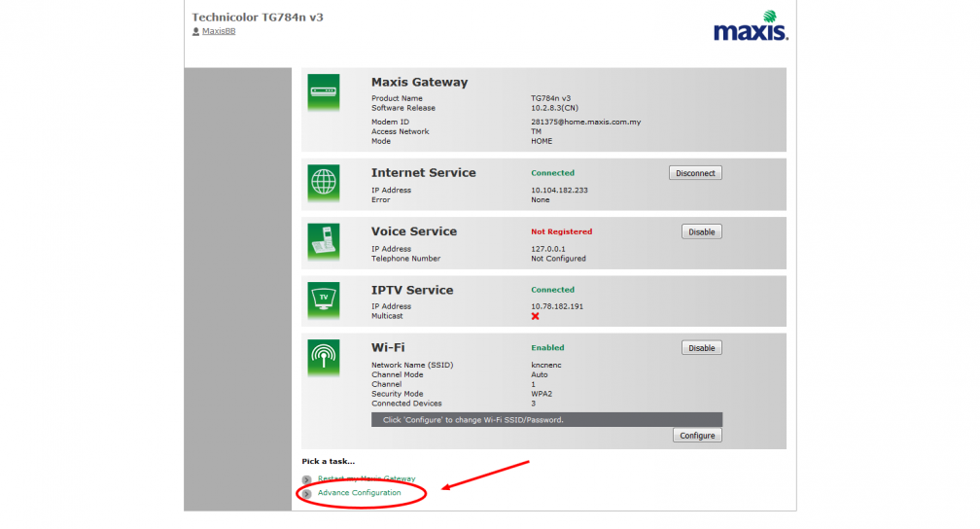The image size is (980, 529).
Task: Click the 'Configure' hint message bar
Action: pos(546,419)
